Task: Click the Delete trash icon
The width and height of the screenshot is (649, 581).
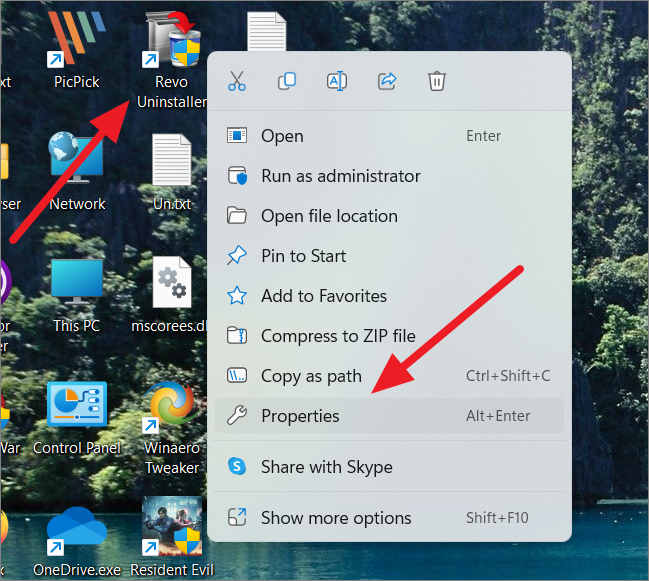Action: (437, 81)
